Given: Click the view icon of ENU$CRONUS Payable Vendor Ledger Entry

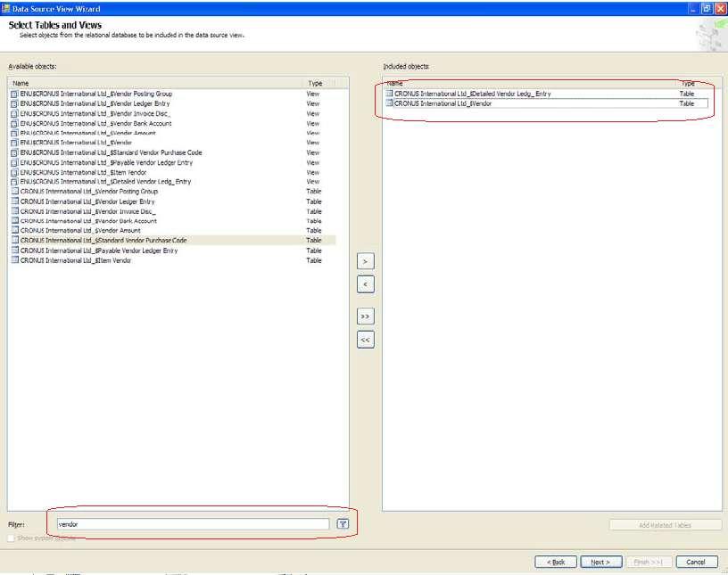Looking at the screenshot, I should pyautogui.click(x=14, y=163).
